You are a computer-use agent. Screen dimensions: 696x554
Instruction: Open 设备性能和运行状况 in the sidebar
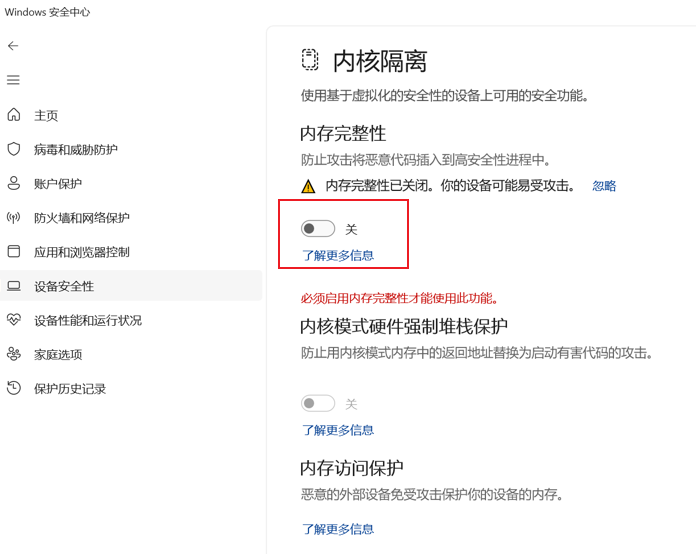click(x=88, y=321)
